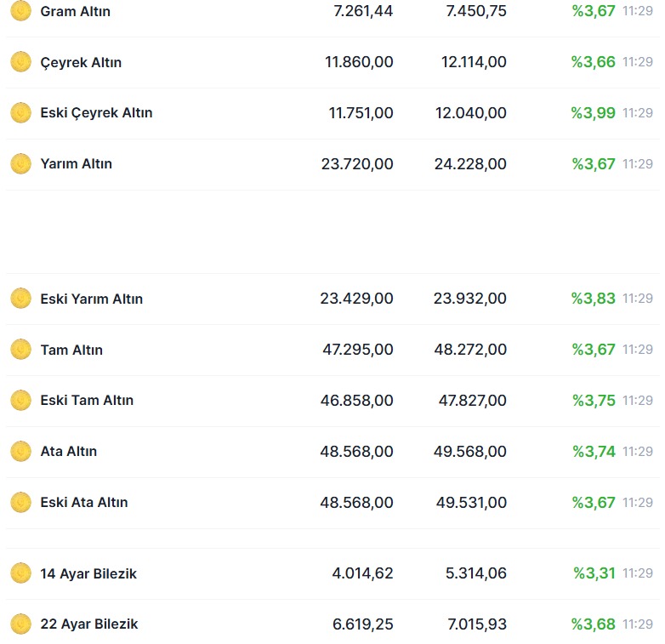
Task: Open the Eski Yarım Altın details
Action: click(x=91, y=299)
